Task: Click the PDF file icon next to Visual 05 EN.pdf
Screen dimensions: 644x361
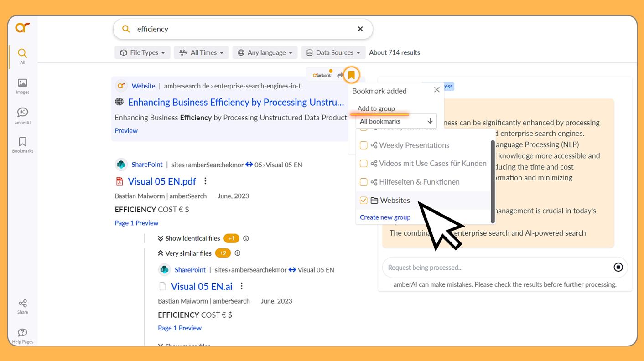Action: [119, 181]
